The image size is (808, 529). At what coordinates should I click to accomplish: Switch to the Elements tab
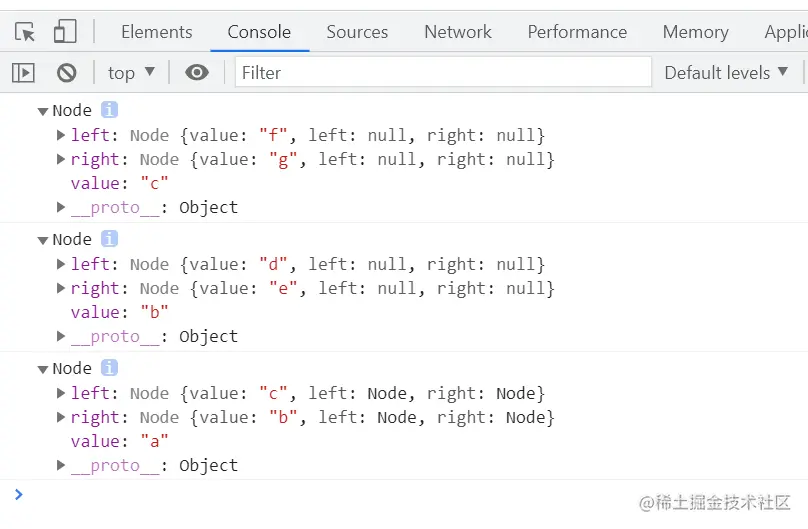coord(156,32)
